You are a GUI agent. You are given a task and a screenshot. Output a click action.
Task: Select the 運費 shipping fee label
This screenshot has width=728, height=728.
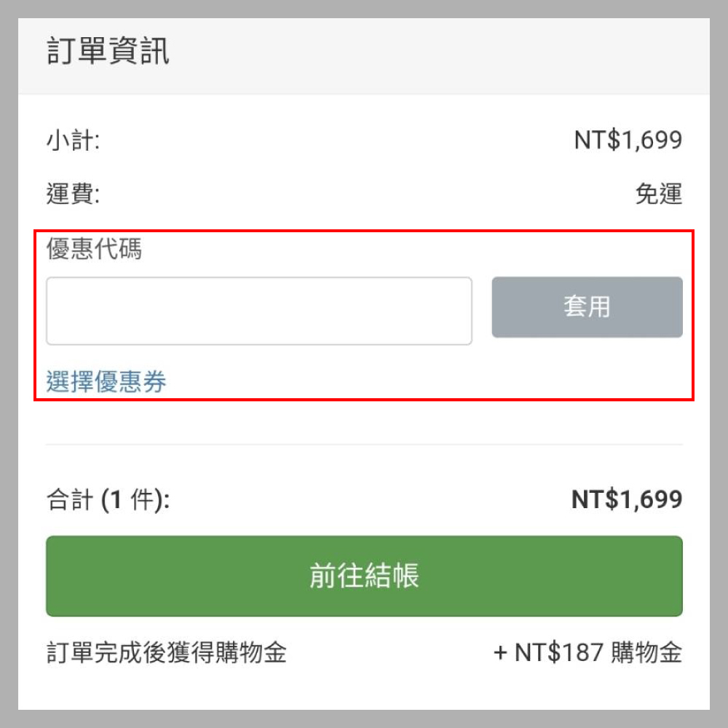68,194
